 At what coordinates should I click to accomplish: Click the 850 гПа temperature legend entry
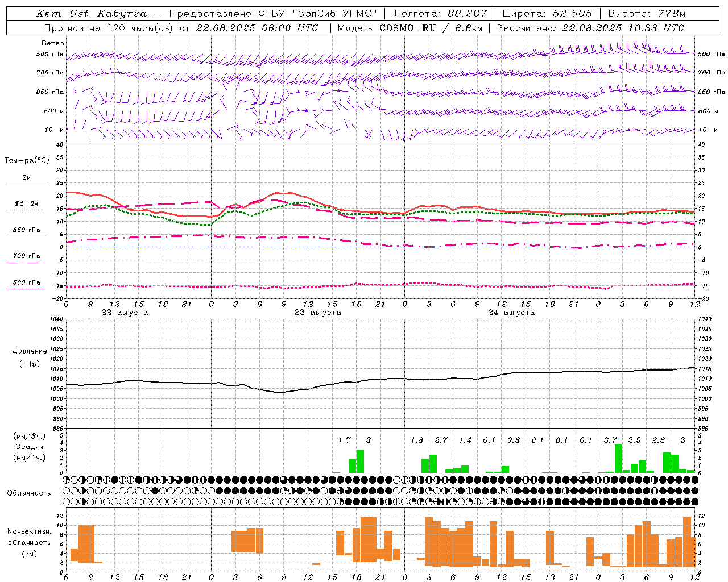point(27,230)
